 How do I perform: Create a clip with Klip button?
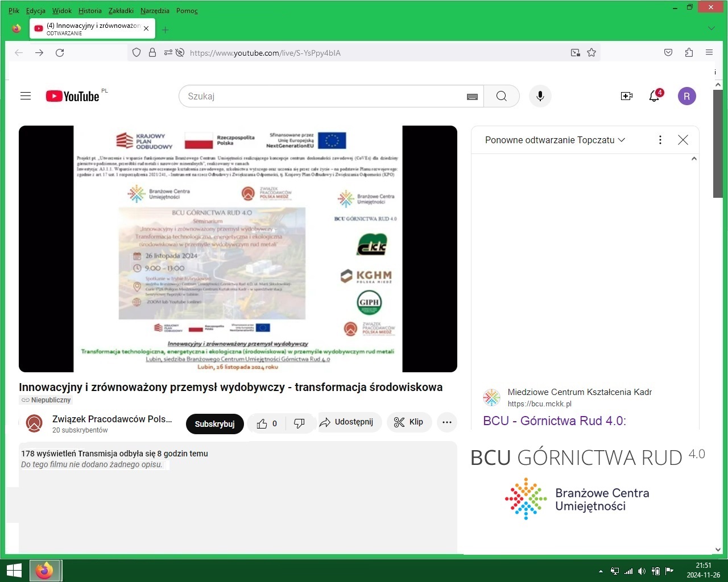click(409, 422)
